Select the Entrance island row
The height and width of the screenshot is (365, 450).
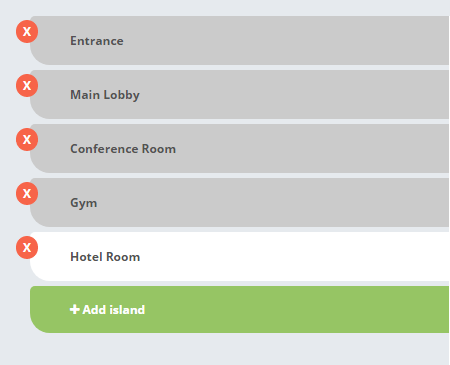(239, 40)
